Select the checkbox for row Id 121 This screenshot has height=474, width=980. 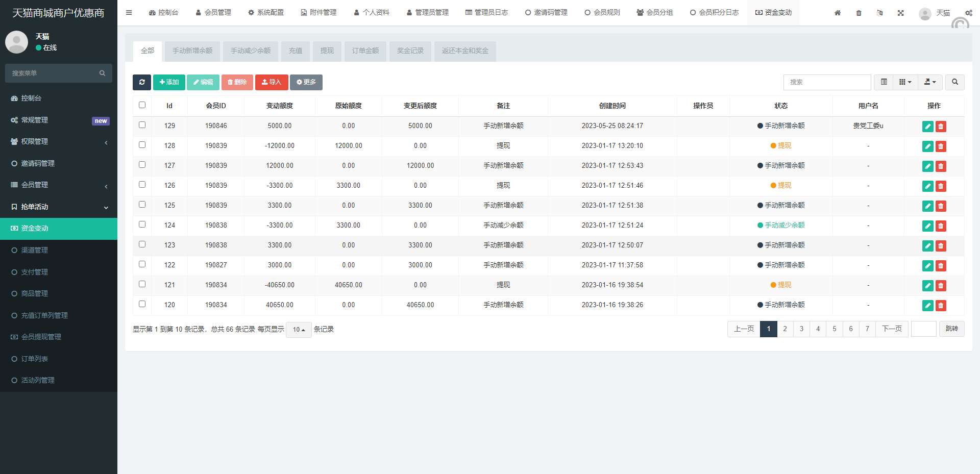142,284
